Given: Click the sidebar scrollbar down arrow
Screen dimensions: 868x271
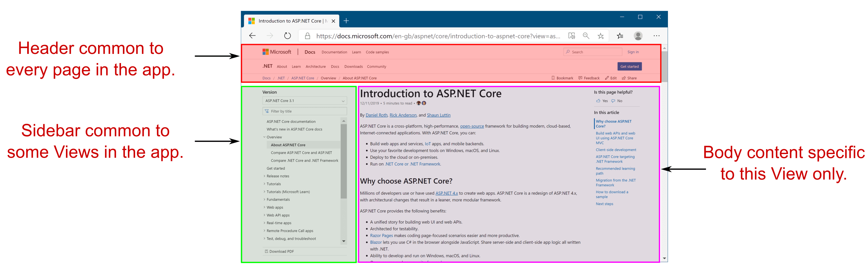Looking at the screenshot, I should pyautogui.click(x=344, y=241).
